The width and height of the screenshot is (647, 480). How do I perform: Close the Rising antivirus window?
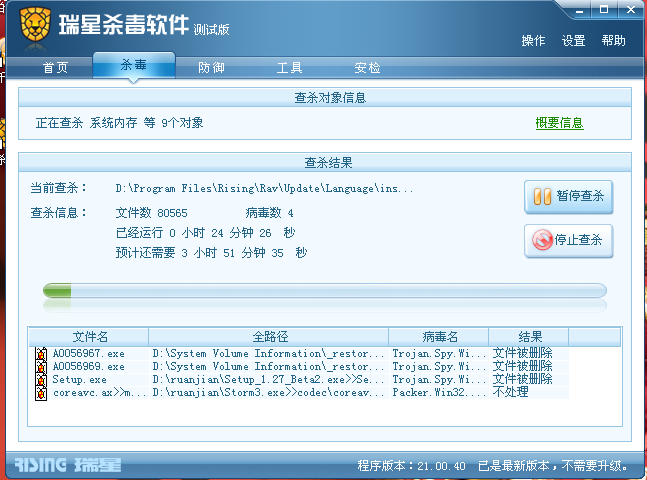631,9
